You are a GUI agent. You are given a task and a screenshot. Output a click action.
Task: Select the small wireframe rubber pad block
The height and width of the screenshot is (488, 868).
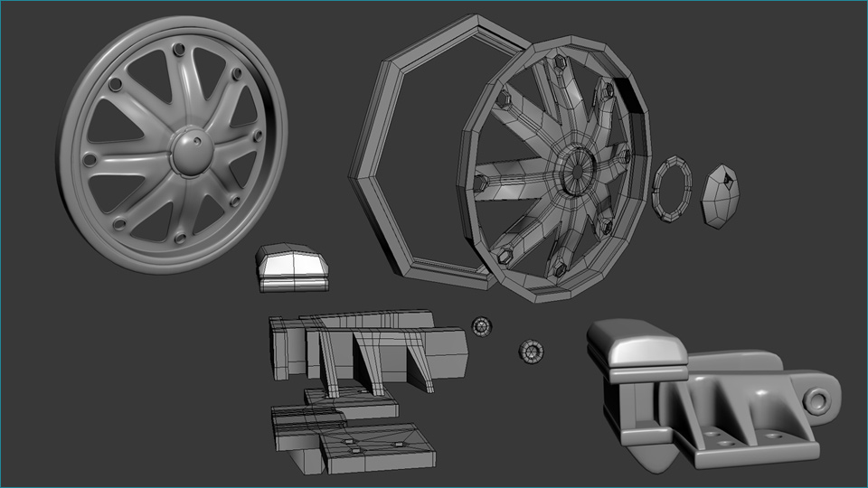click(x=292, y=267)
